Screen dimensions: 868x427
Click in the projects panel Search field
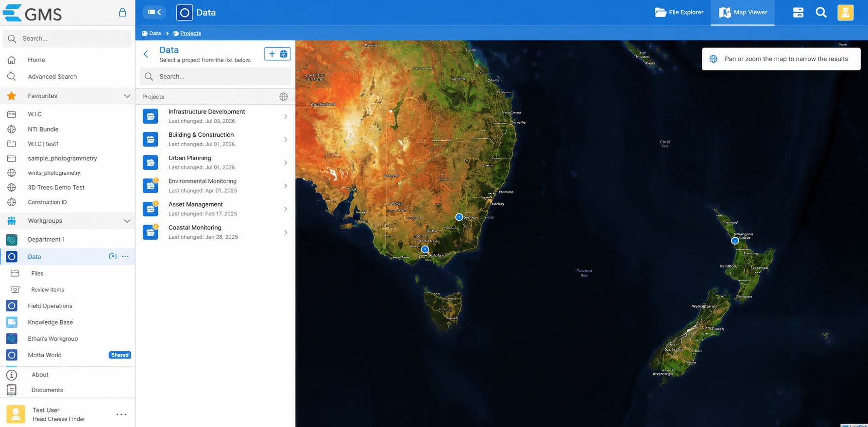click(215, 76)
